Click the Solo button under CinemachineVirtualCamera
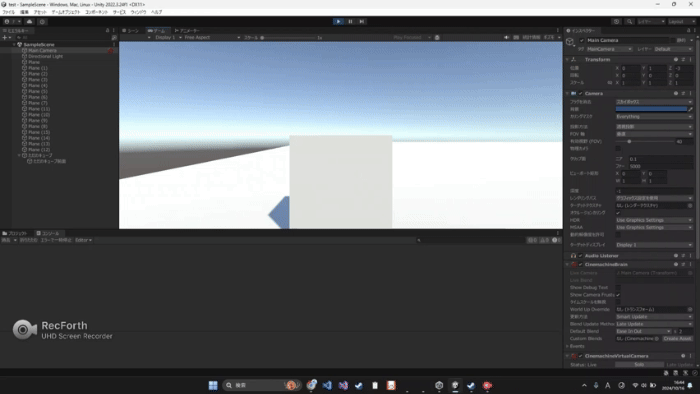Viewport: 700px width, 394px height. point(639,365)
